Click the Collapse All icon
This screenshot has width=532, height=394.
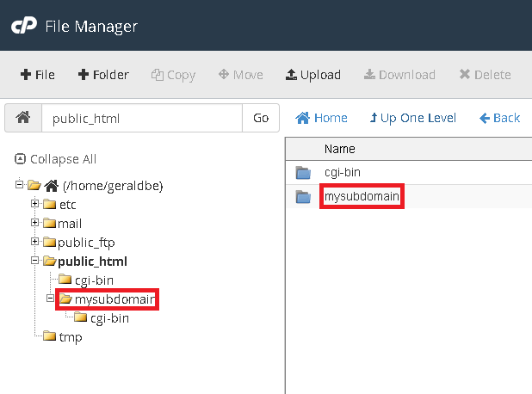point(20,159)
